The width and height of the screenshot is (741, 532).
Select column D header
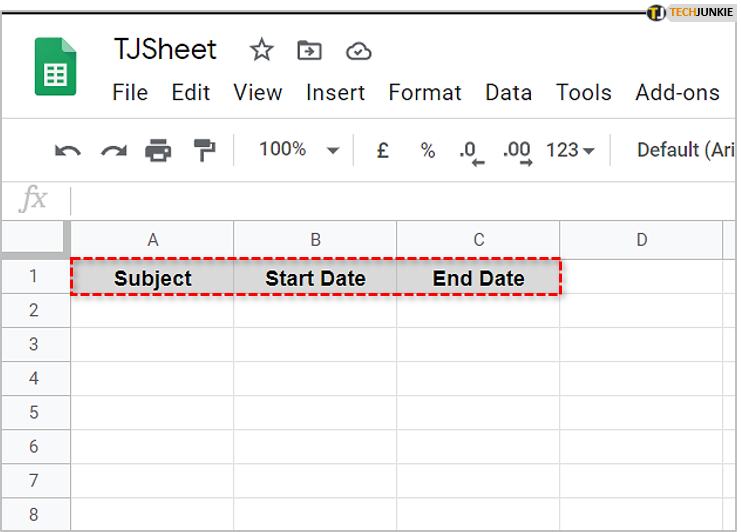point(641,240)
